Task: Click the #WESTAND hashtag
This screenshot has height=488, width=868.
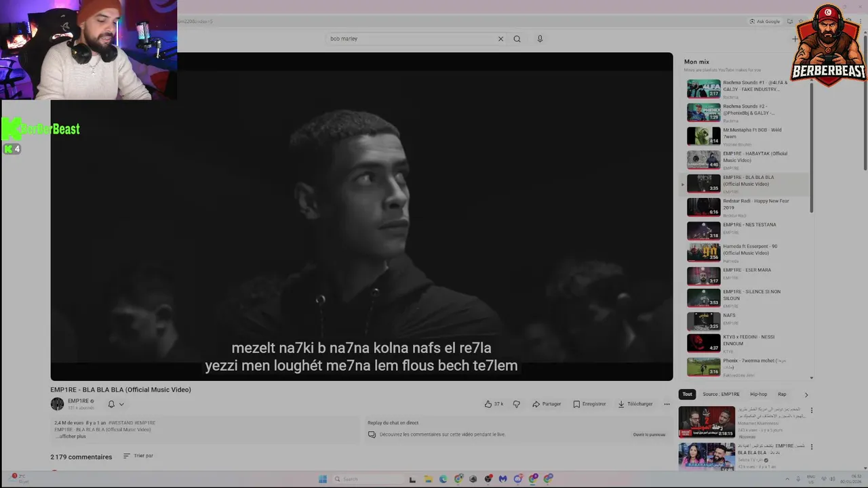Action: point(119,423)
